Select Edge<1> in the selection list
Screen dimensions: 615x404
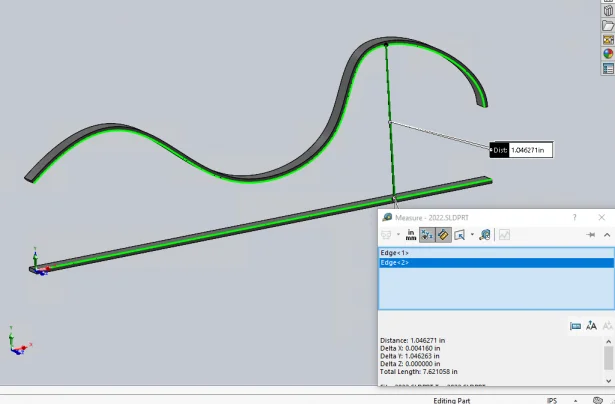pos(496,253)
